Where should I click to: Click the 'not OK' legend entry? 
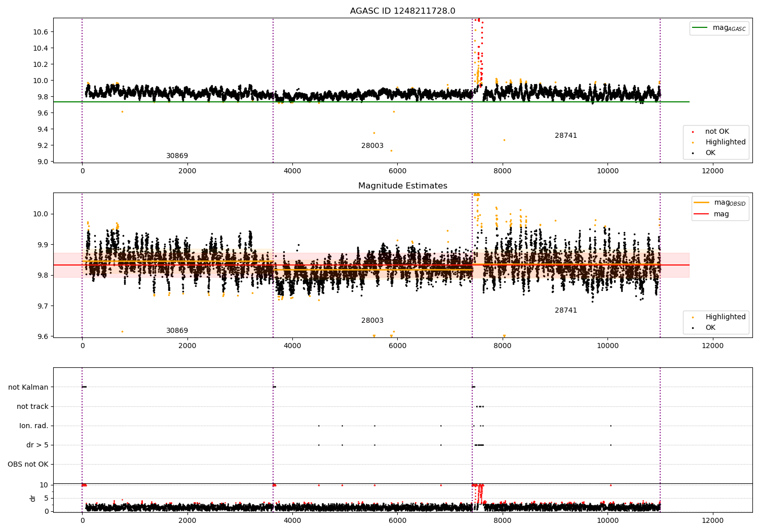pos(717,132)
